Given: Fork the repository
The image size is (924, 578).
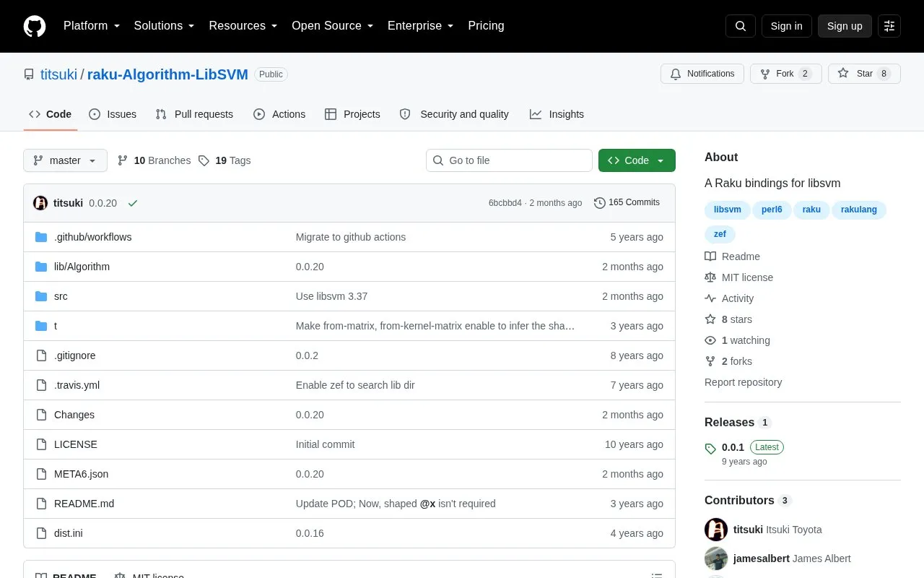Looking at the screenshot, I should [785, 74].
